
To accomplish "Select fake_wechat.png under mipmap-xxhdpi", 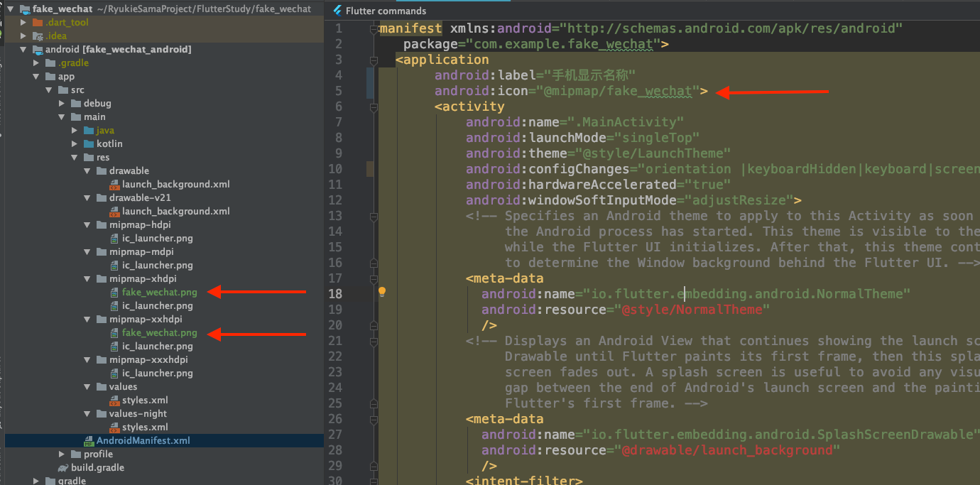I will [160, 333].
